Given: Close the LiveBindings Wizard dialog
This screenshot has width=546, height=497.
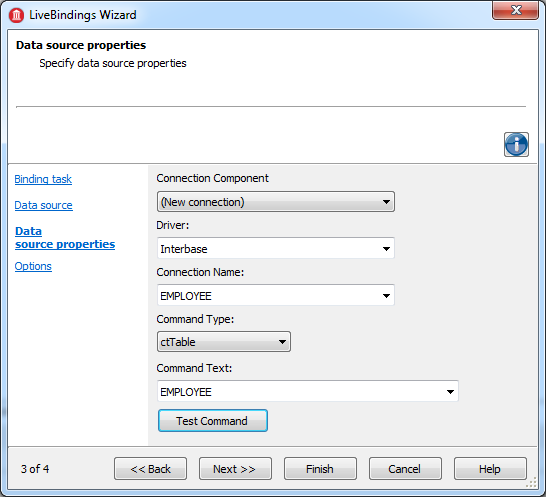Looking at the screenshot, I should [x=515, y=10].
